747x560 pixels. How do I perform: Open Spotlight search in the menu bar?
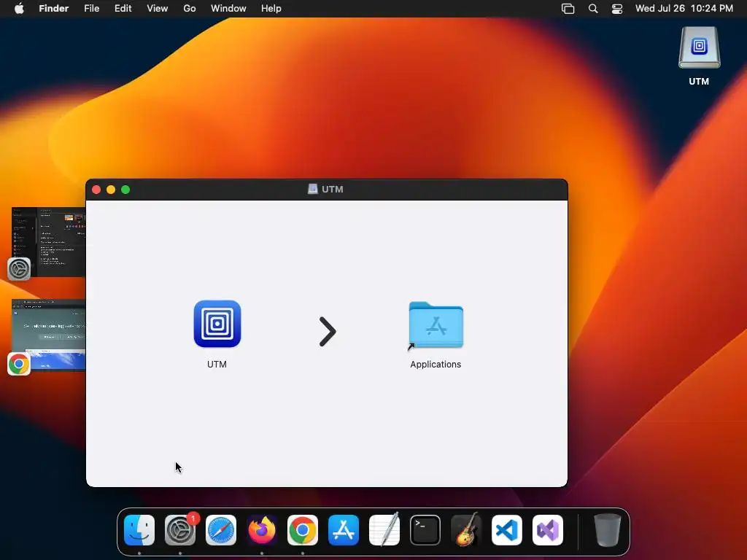click(x=593, y=9)
